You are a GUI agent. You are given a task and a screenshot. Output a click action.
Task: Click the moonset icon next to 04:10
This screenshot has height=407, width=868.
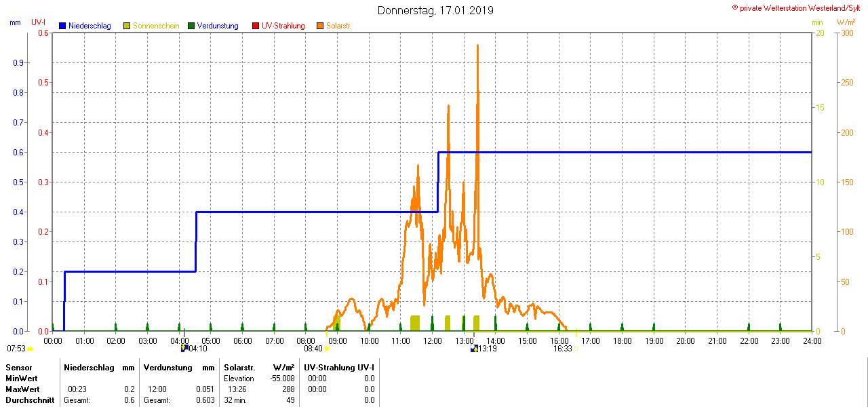click(184, 349)
